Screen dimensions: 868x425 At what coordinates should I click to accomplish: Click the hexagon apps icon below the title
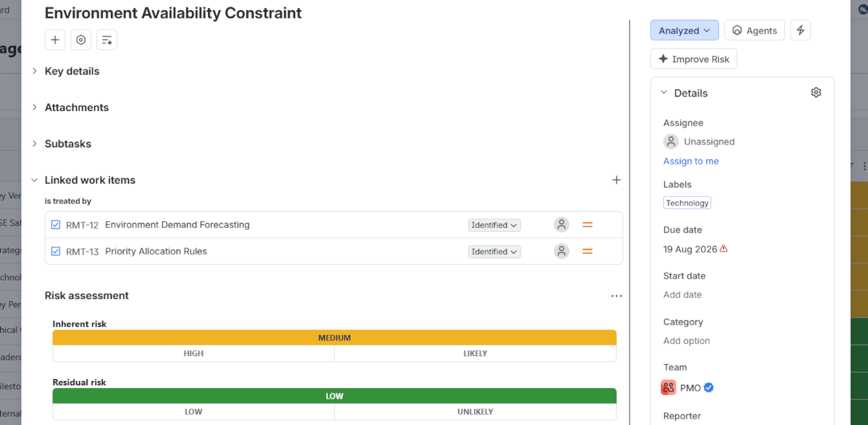[x=81, y=40]
